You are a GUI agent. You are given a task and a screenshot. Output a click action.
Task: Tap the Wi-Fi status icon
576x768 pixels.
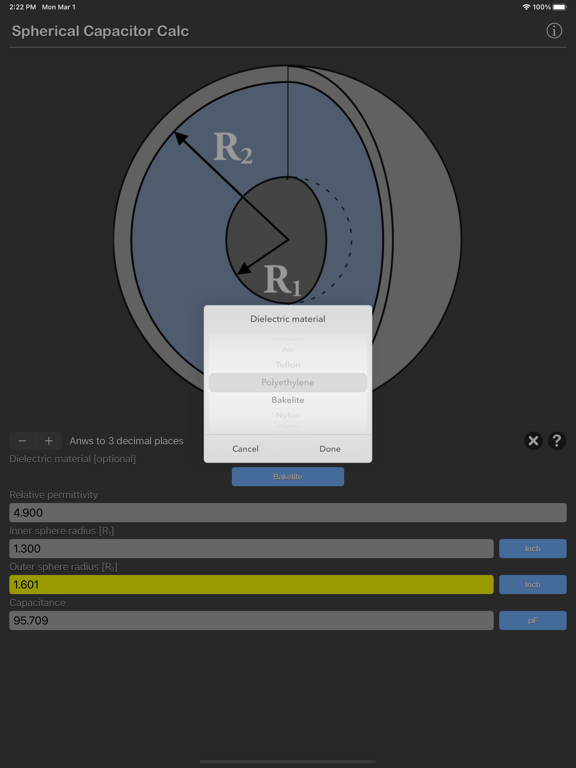coord(526,7)
